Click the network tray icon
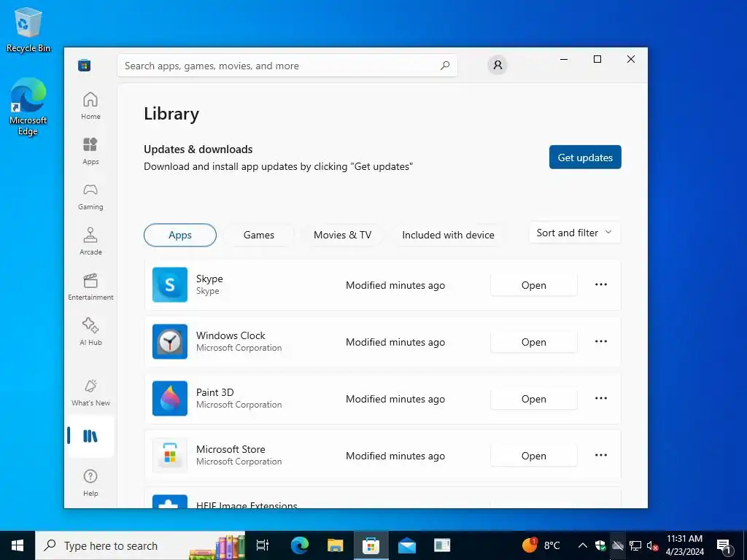The height and width of the screenshot is (560, 747). pos(635,545)
